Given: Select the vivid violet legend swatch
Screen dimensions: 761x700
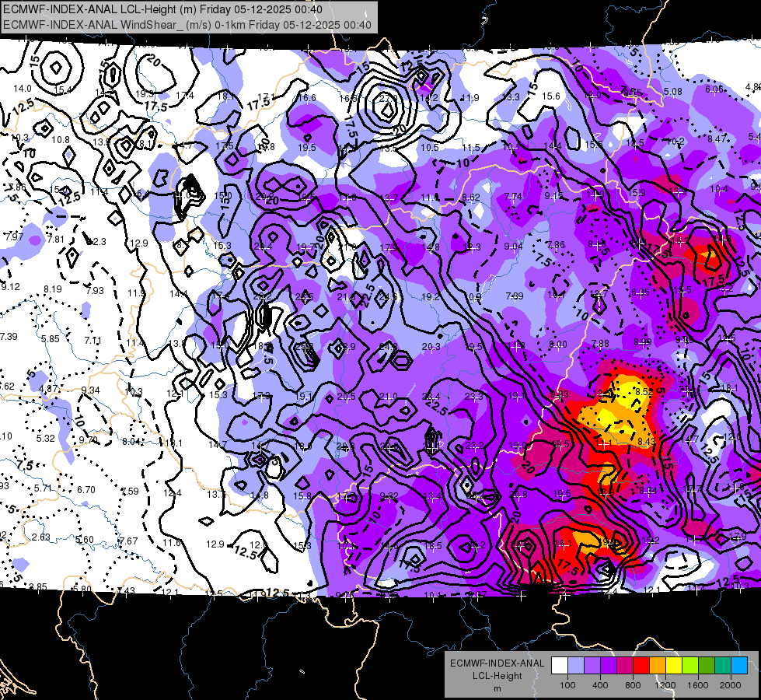Looking at the screenshot, I should click(609, 666).
